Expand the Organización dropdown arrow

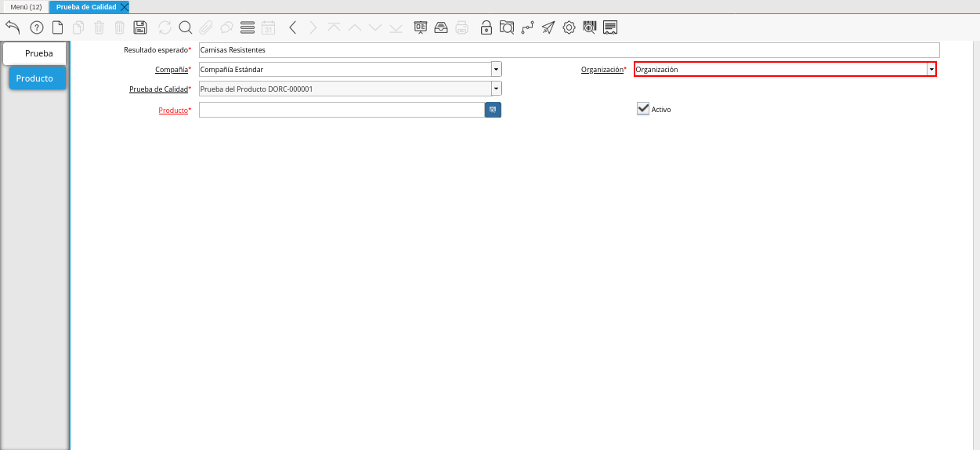point(931,69)
